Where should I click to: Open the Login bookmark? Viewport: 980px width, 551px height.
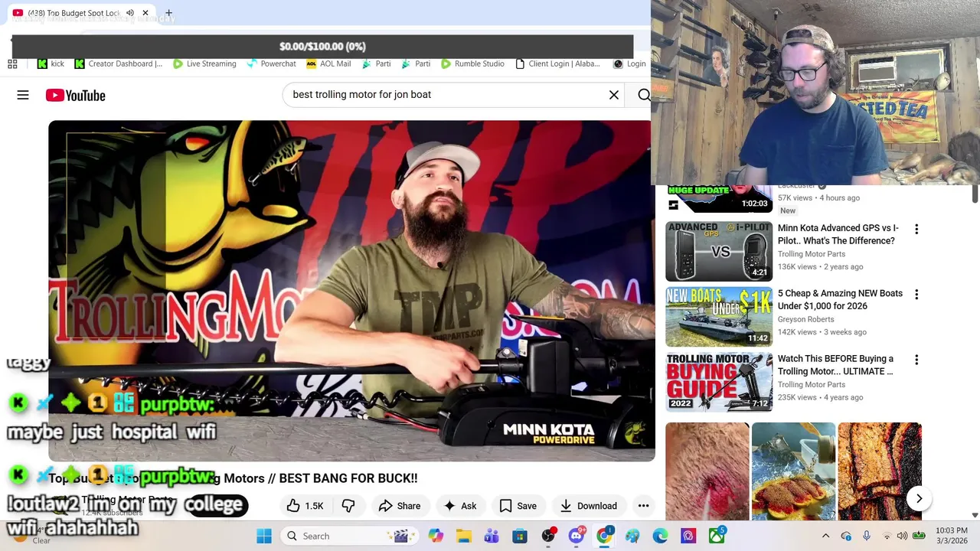point(629,64)
